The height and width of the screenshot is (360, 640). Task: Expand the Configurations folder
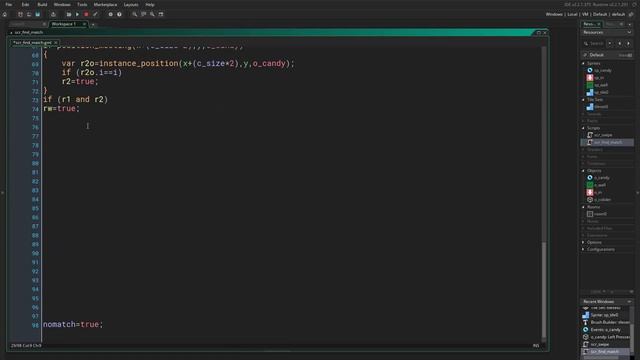point(583,249)
